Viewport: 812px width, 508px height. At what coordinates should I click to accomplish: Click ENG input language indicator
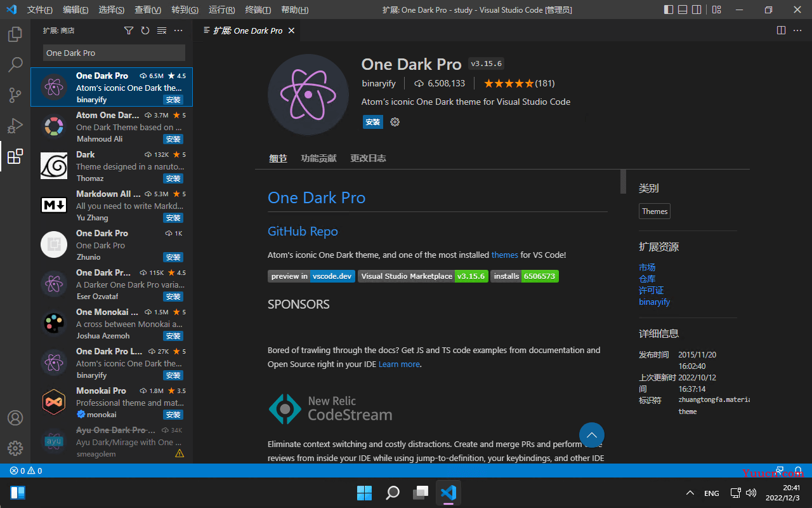(712, 493)
